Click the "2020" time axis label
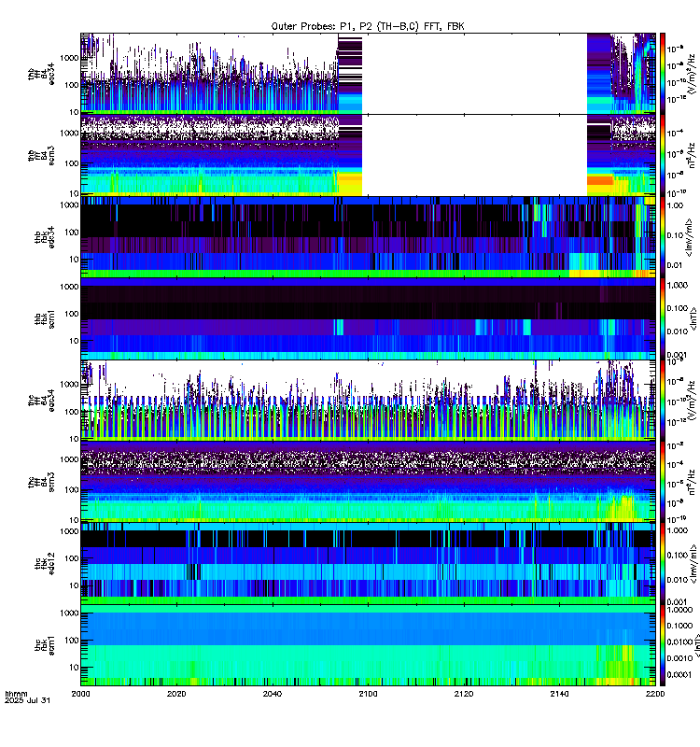 176,694
